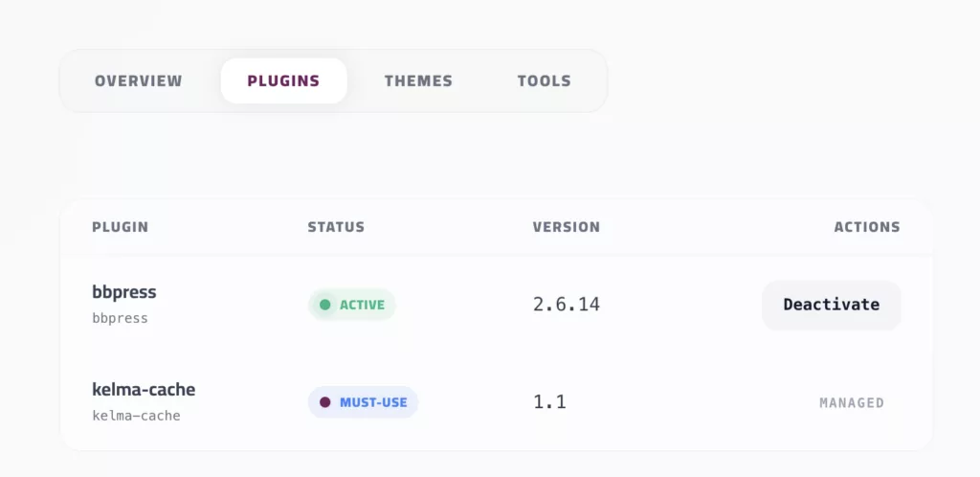The width and height of the screenshot is (980, 477).
Task: Go to the Tools tab
Action: pos(544,80)
